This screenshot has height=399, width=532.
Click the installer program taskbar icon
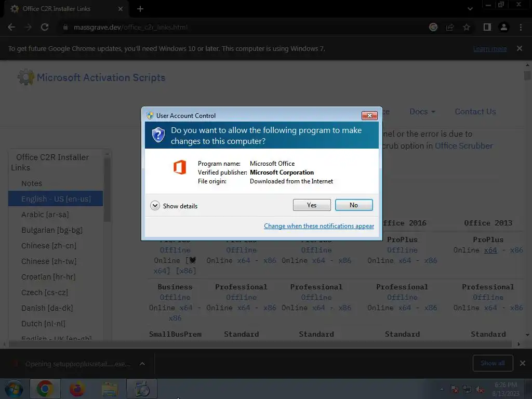142,389
